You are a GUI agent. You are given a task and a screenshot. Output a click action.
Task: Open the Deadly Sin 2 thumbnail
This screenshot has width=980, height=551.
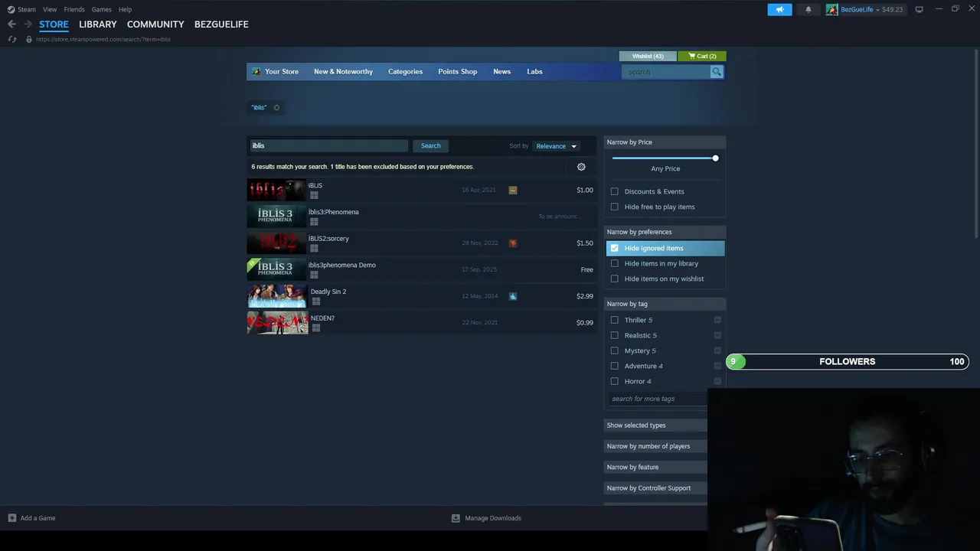(x=277, y=296)
